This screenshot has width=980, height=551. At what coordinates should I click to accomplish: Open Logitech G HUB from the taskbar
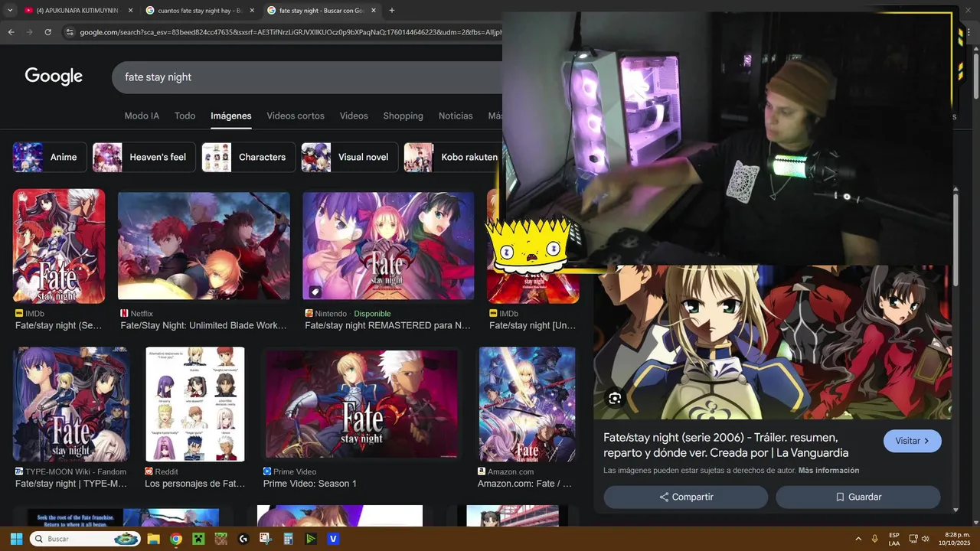click(243, 539)
